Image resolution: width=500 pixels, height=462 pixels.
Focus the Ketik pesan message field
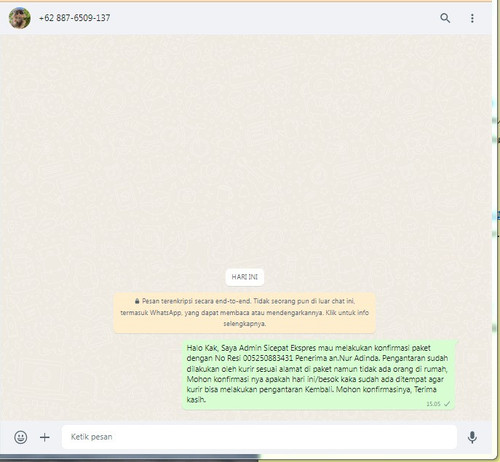pyautogui.click(x=259, y=437)
